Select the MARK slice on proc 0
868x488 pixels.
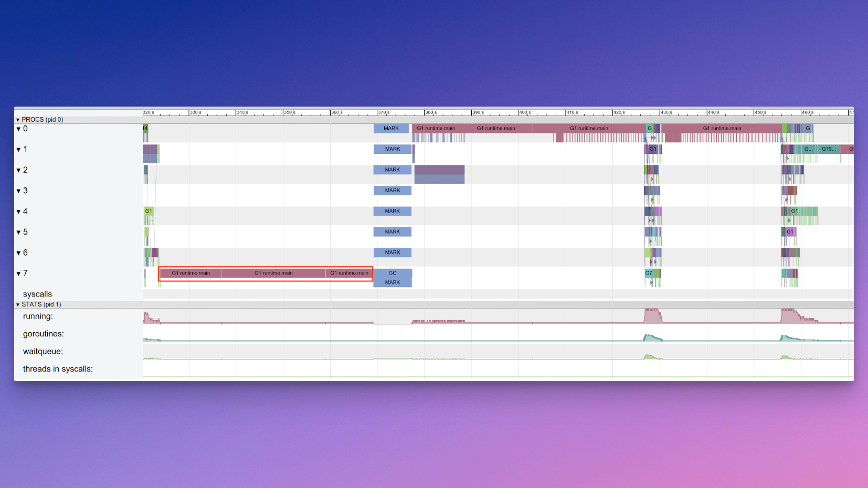[x=391, y=128]
